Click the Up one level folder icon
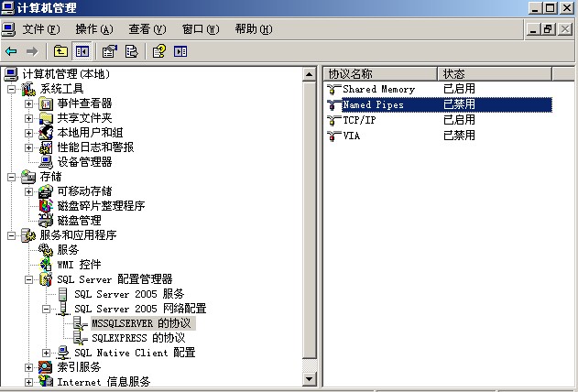 pyautogui.click(x=60, y=51)
